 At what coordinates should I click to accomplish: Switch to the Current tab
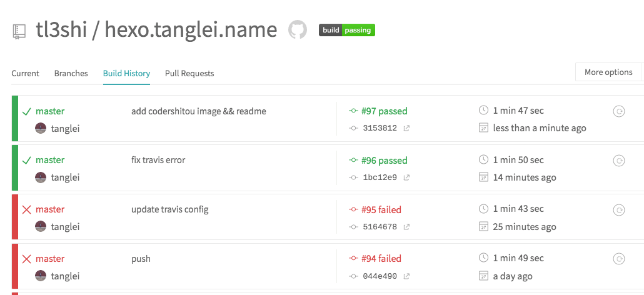click(x=26, y=73)
